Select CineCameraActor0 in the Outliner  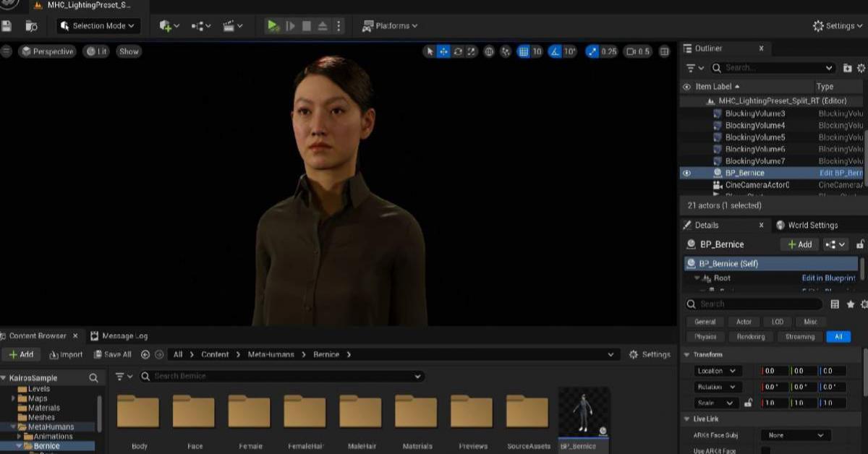click(757, 185)
